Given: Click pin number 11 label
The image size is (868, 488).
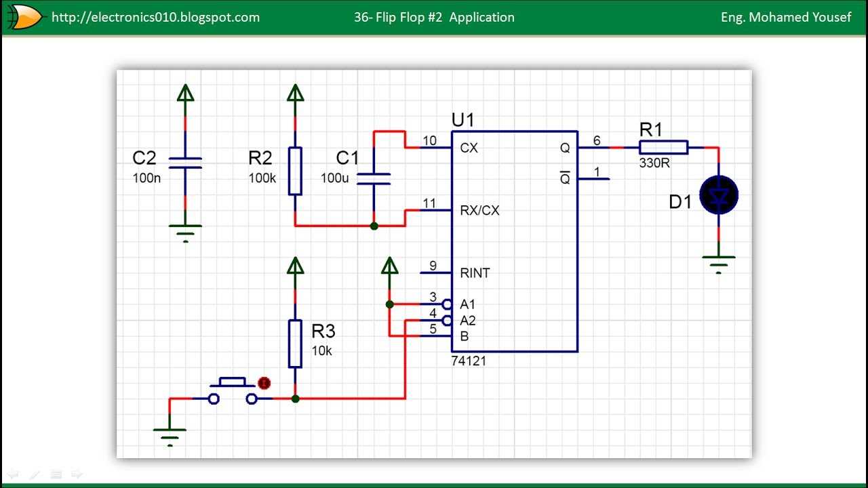Looking at the screenshot, I should 429,203.
